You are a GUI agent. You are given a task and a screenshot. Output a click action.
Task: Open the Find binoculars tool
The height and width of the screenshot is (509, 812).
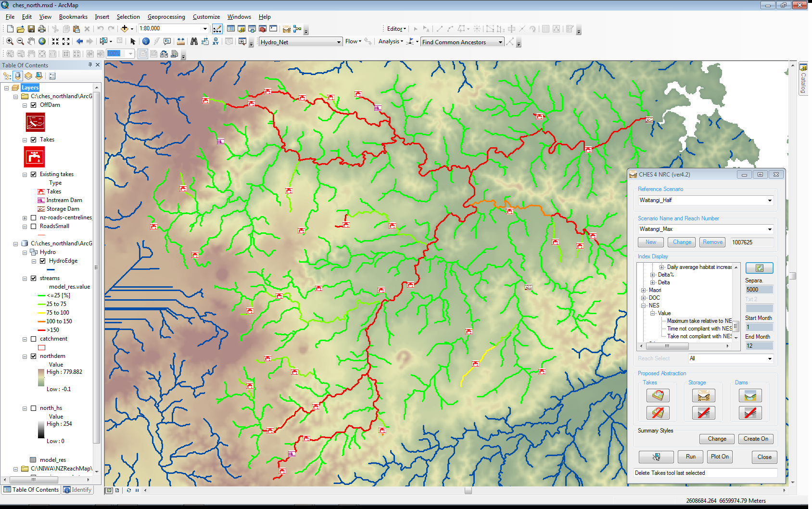(x=194, y=42)
